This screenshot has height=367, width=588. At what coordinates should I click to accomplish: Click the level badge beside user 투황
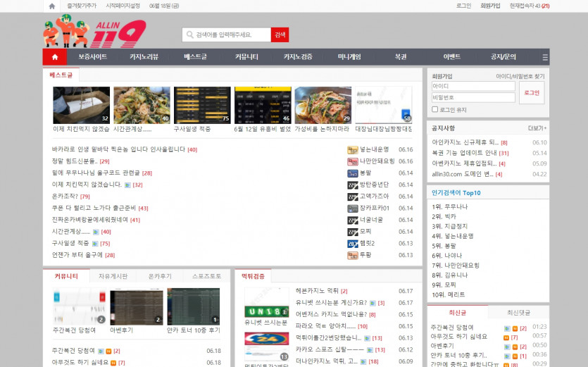click(353, 255)
